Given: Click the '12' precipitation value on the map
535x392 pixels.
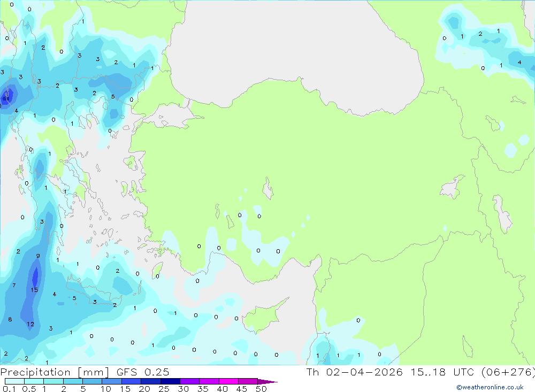Looking at the screenshot, I should click(x=30, y=324).
